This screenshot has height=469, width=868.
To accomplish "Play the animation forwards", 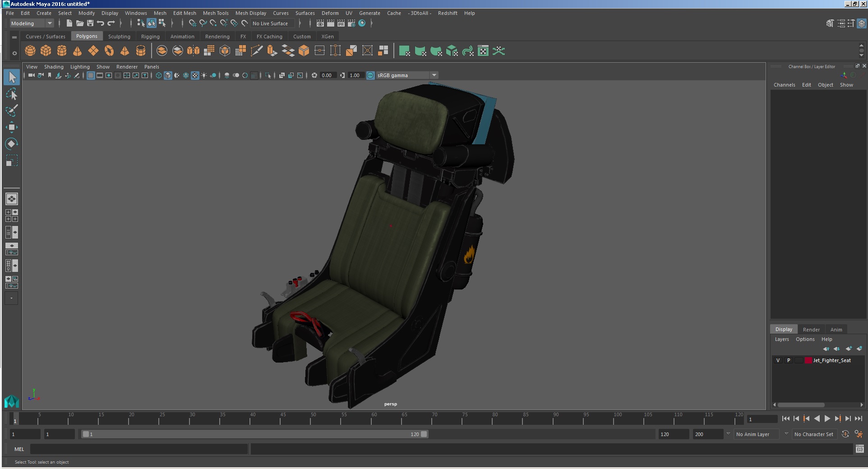I will click(827, 418).
